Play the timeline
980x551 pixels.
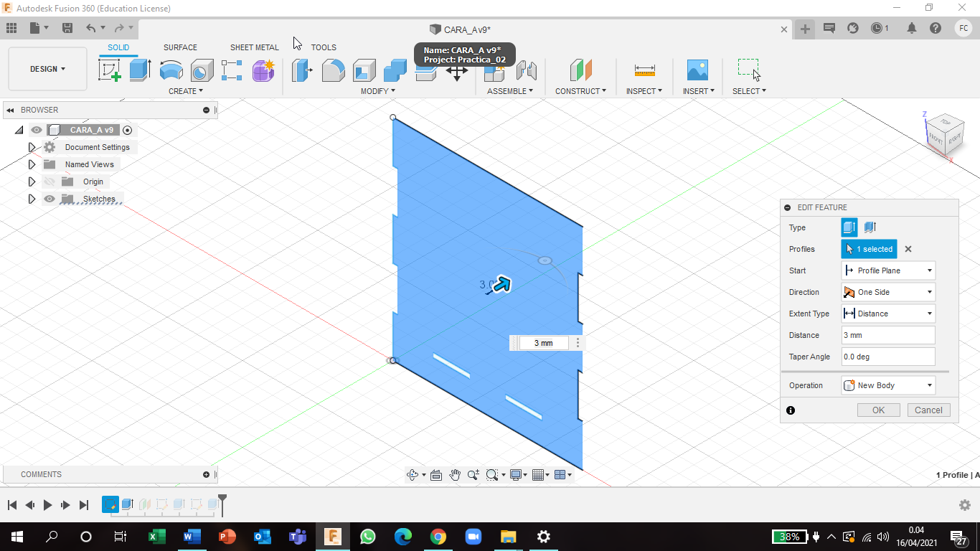point(47,505)
